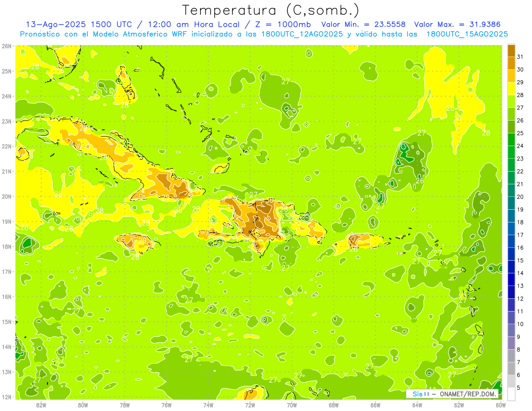532x411 pixels.
Task: Click the latitude label "23N"
Action: (x=7, y=121)
